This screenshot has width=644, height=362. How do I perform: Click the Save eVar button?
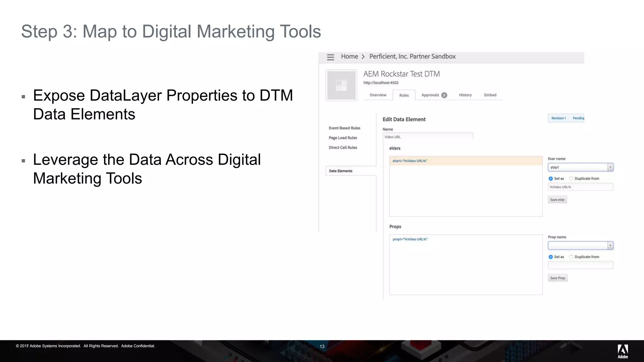tap(557, 200)
